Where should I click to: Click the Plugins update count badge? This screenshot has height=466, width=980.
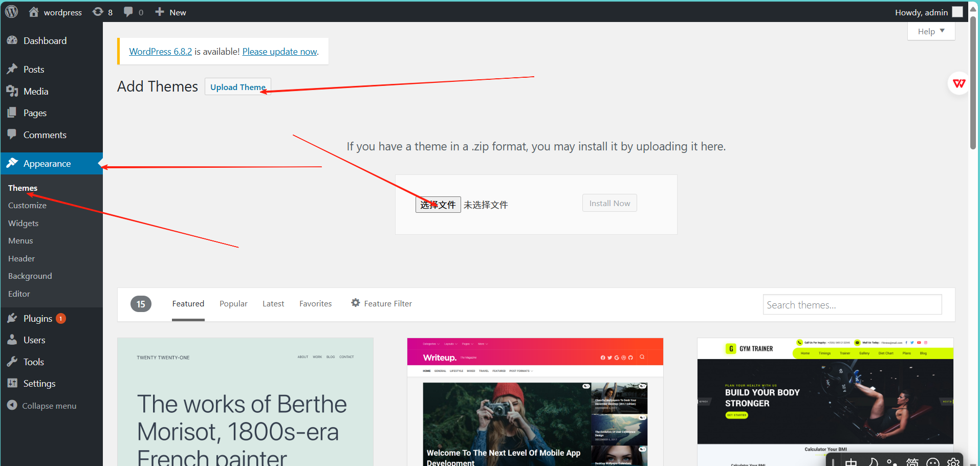[x=60, y=318]
